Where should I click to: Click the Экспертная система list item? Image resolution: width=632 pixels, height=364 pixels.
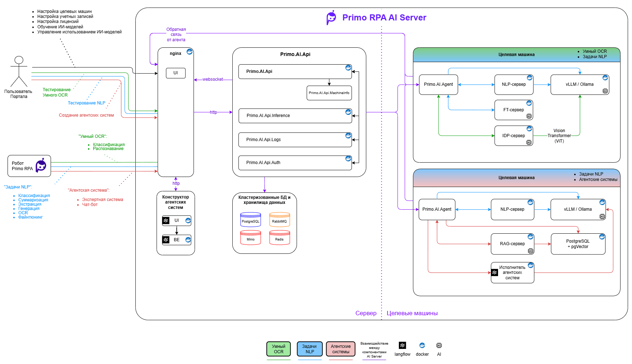(102, 200)
